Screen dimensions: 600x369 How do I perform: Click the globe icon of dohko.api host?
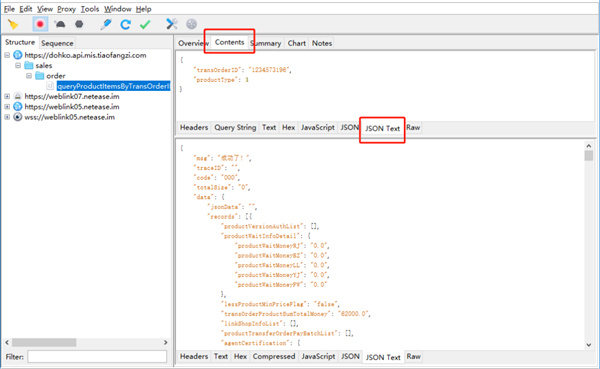(18, 55)
